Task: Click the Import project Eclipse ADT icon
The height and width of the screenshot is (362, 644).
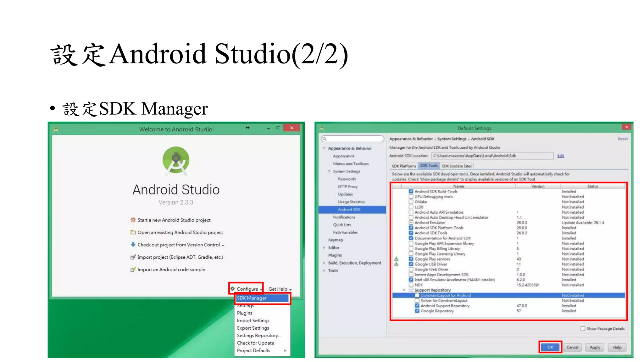Action: (133, 257)
